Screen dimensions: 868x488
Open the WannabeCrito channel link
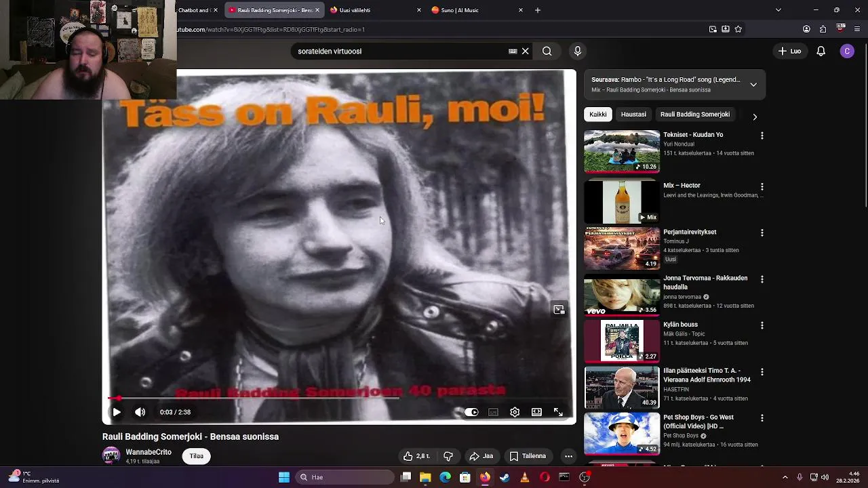tap(149, 452)
